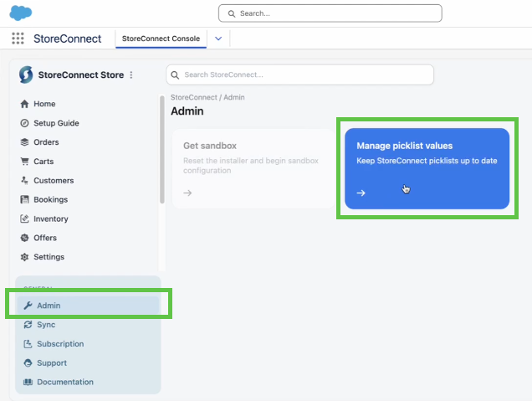Click the magnifier icon in global search
The image size is (532, 401).
pyautogui.click(x=232, y=13)
